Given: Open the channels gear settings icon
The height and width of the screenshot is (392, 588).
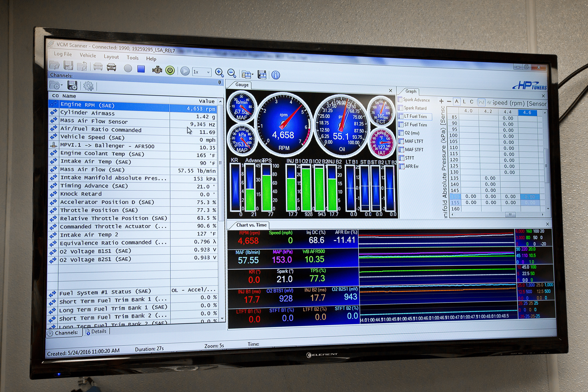Looking at the screenshot, I should (x=88, y=86).
